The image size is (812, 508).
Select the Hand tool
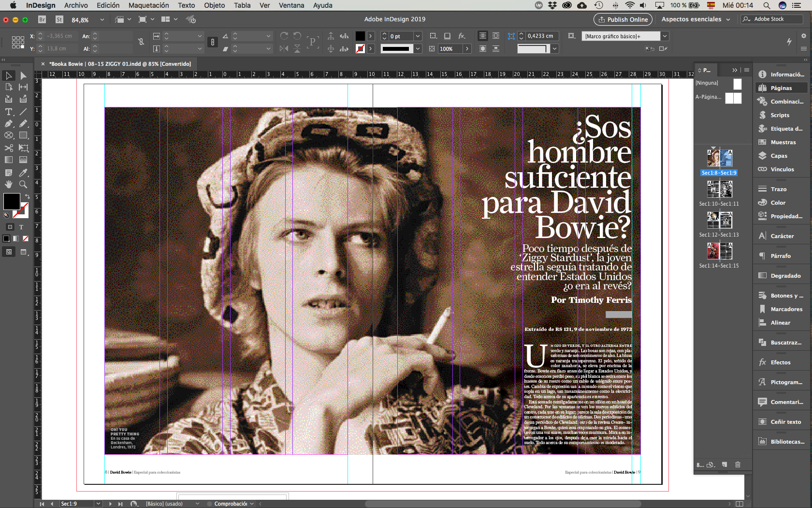pos(9,184)
